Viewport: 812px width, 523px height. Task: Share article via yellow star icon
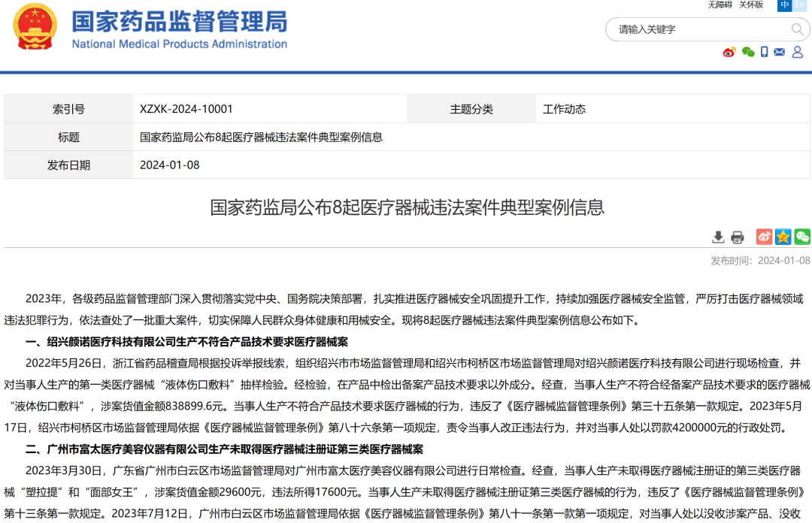(783, 237)
